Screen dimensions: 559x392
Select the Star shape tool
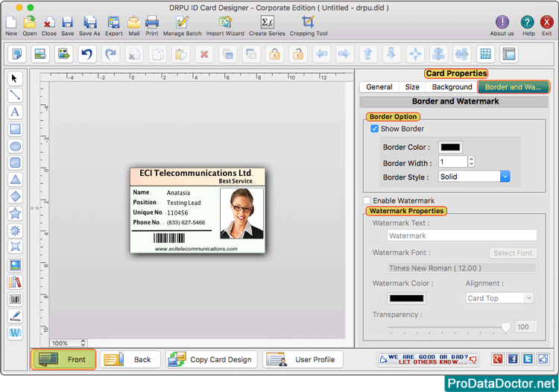point(15,213)
